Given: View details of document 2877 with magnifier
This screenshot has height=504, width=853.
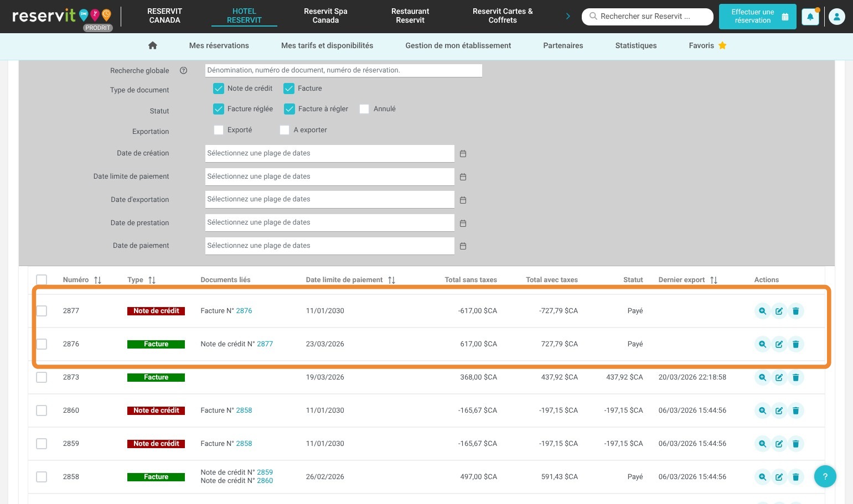Looking at the screenshot, I should 762,311.
